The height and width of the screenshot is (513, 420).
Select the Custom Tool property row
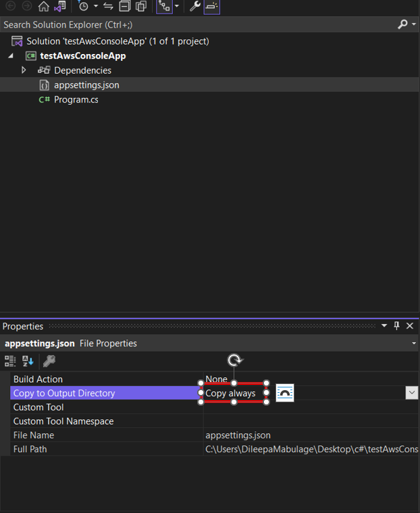(107, 407)
